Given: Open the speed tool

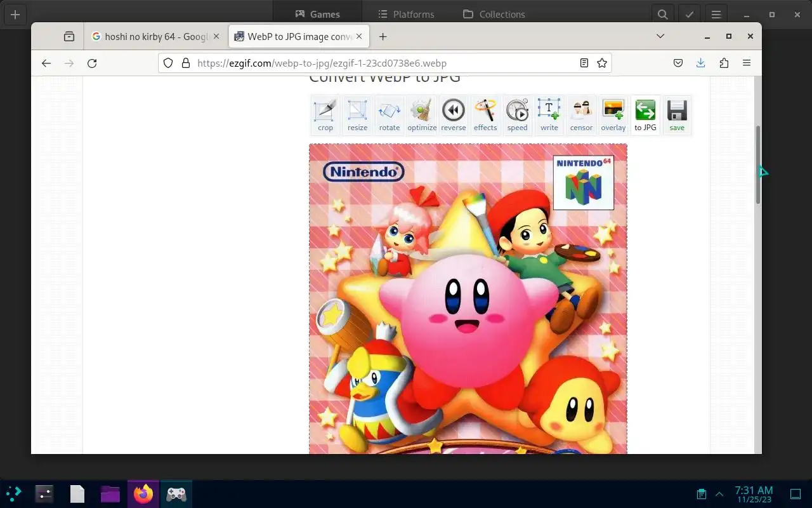Looking at the screenshot, I should (517, 115).
